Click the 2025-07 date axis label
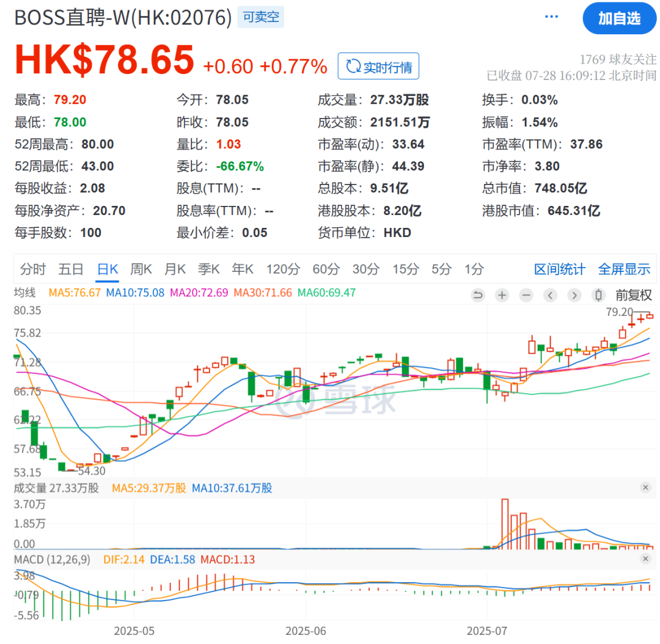The height and width of the screenshot is (644, 660). point(487,631)
